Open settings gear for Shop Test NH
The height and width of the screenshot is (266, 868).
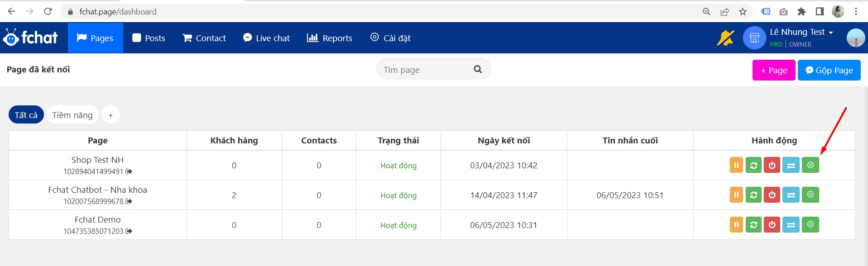[x=810, y=166]
